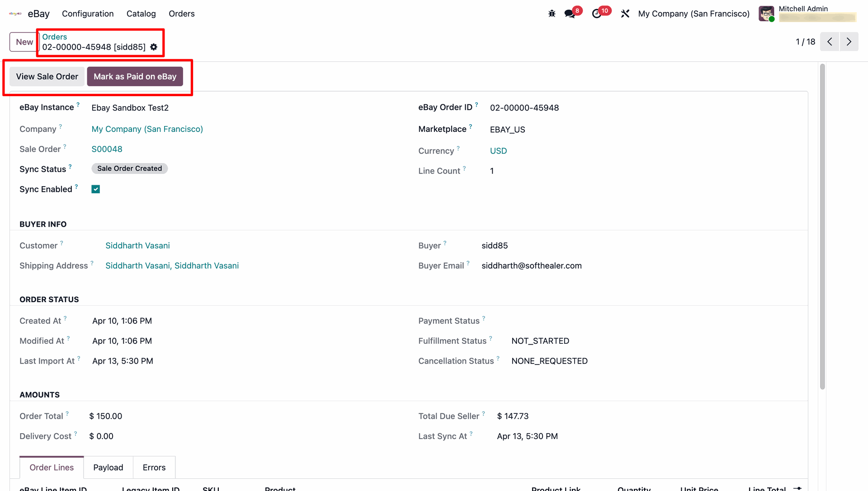
Task: Click the Order Total help question mark
Action: pyautogui.click(x=67, y=413)
